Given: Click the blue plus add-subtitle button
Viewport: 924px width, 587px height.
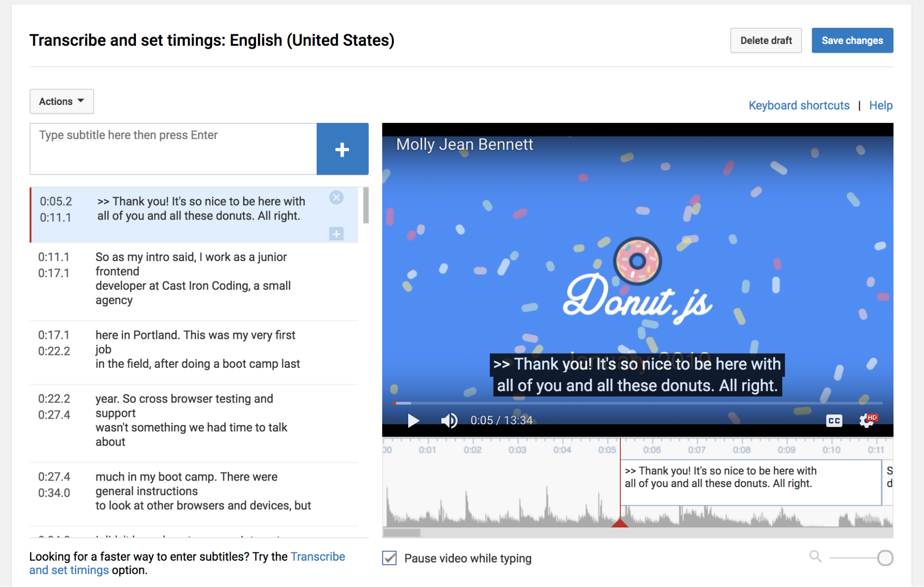Looking at the screenshot, I should tap(342, 149).
